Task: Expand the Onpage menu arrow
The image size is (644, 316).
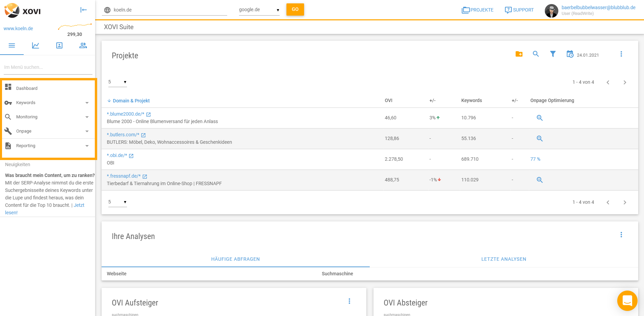Action: (87, 131)
